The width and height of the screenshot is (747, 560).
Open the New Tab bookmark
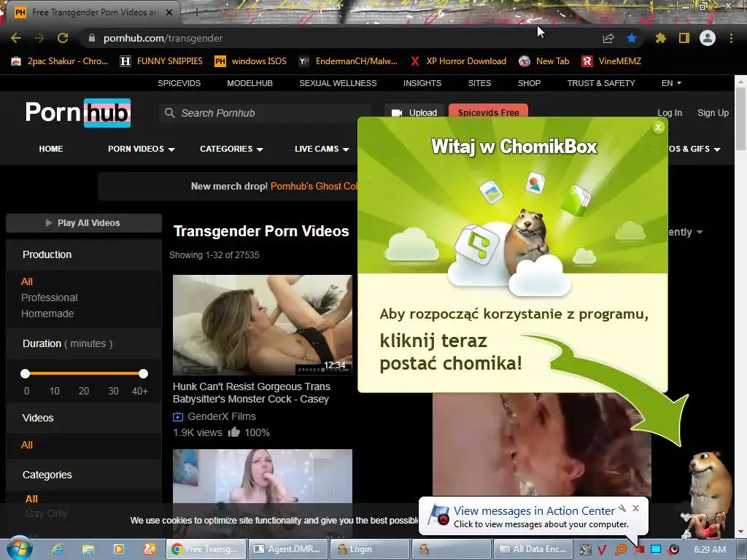pos(544,61)
